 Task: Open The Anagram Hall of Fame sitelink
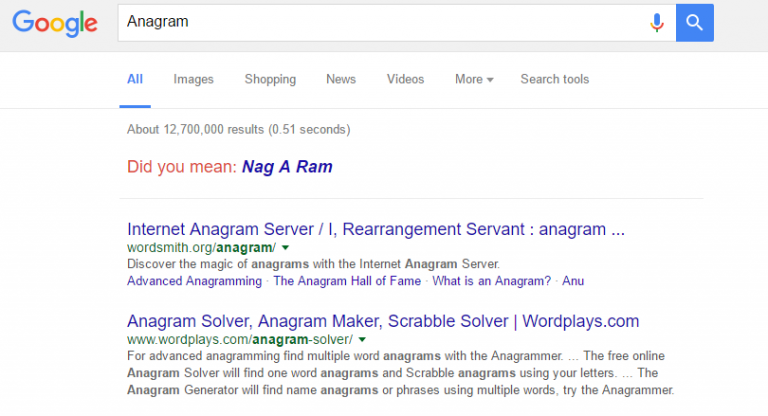[347, 281]
